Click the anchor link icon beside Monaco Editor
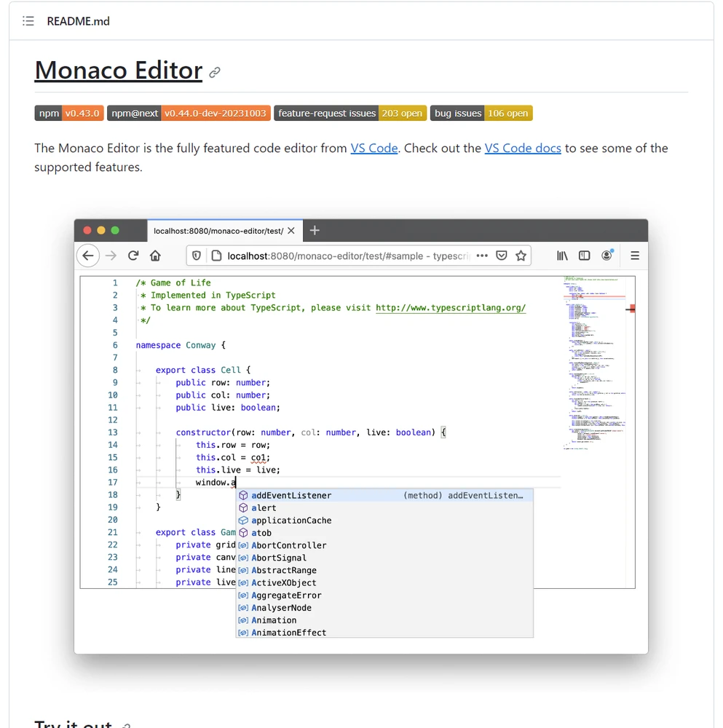This screenshot has width=723, height=728. click(x=215, y=72)
